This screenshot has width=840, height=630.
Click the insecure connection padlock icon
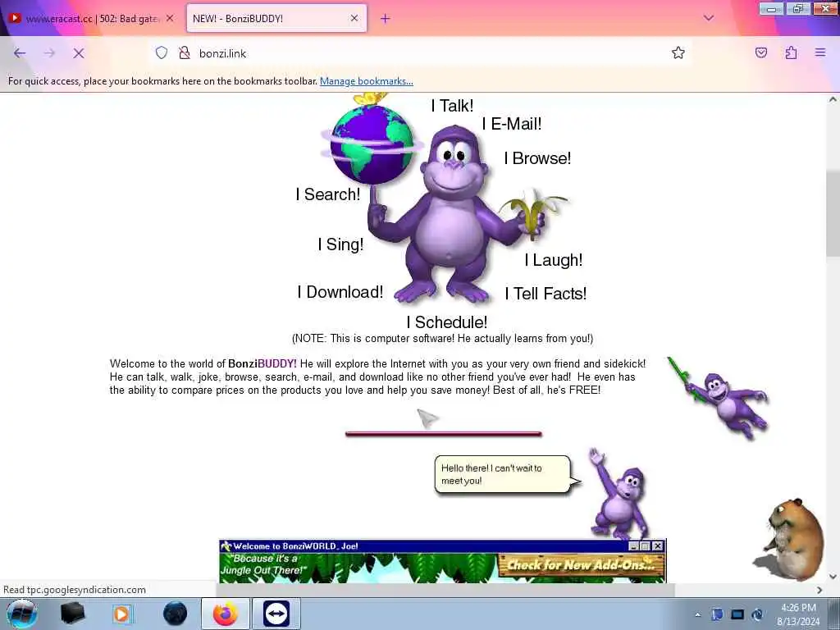185,52
